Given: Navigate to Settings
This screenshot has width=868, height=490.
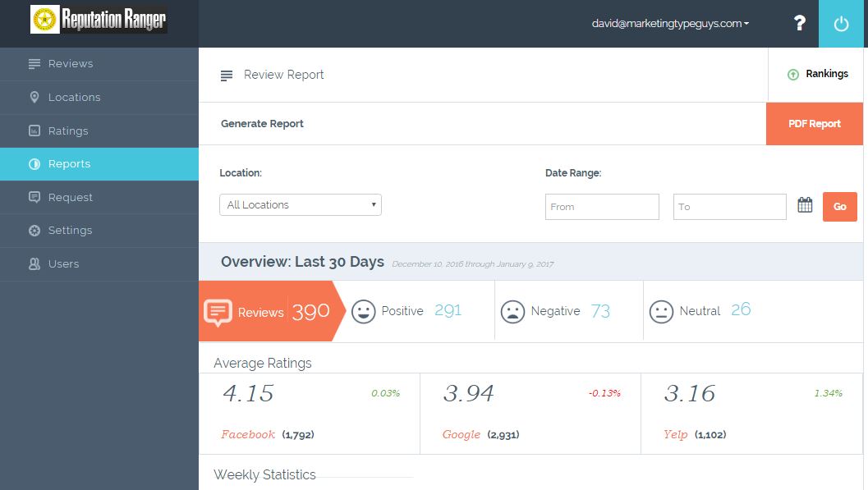Looking at the screenshot, I should coord(99,231).
